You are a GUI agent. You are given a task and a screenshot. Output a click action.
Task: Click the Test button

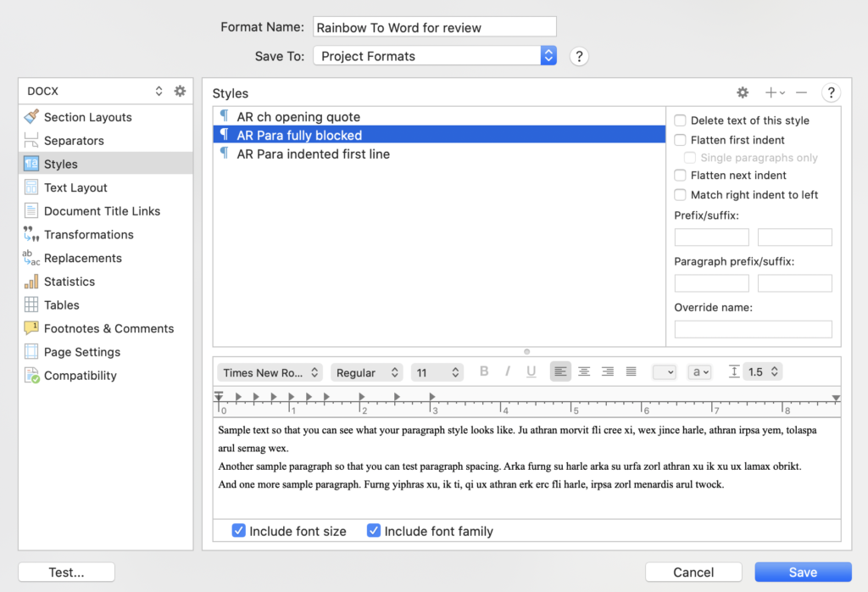(65, 572)
